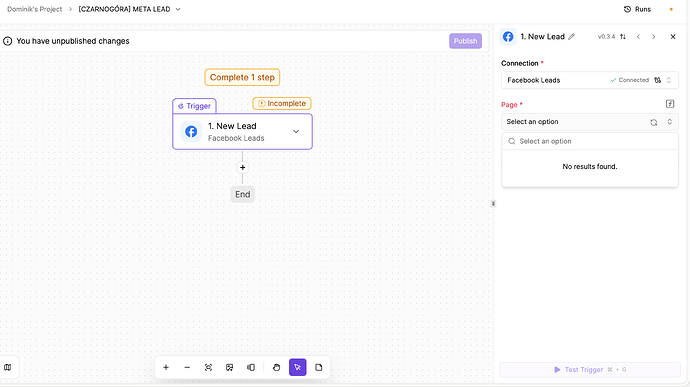Image resolution: width=690 pixels, height=387 pixels.
Task: Click the v0.3.4 version label
Action: [x=606, y=37]
